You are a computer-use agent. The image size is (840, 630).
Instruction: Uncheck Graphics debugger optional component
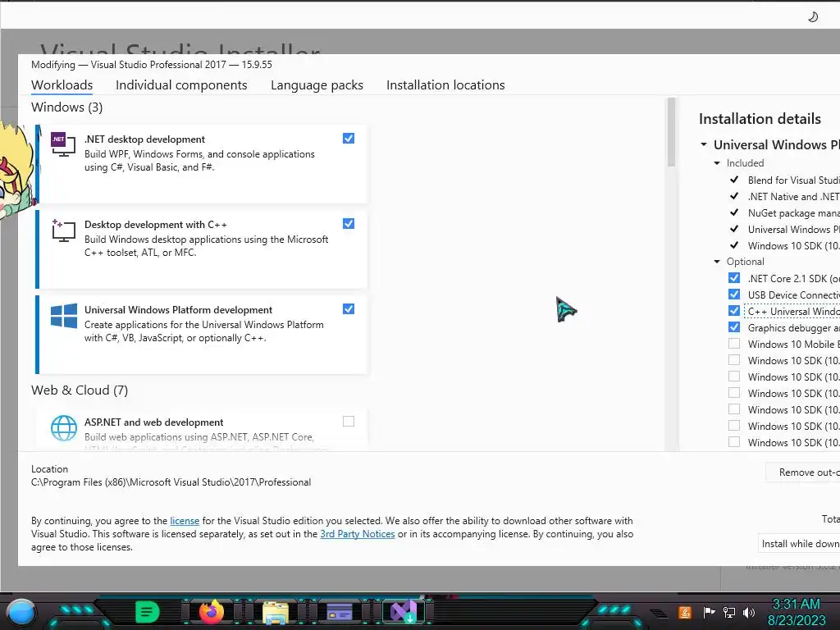(734, 327)
